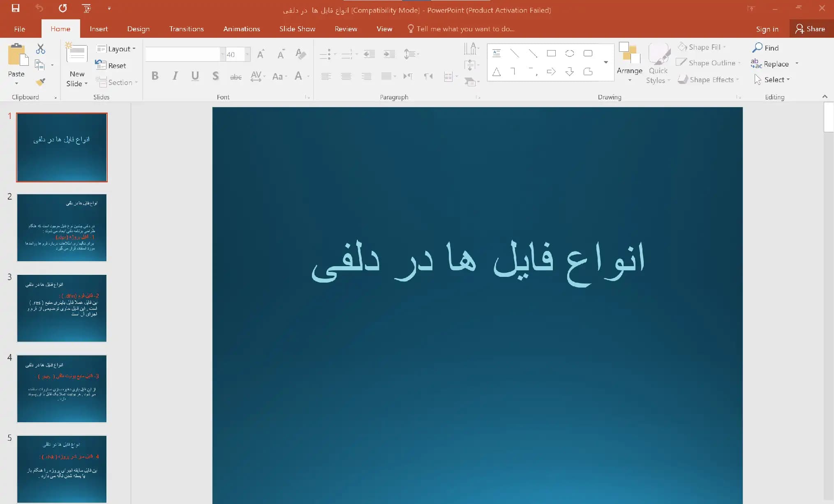Select the text box shape in gallery
Image resolution: width=834 pixels, height=504 pixels.
click(x=497, y=53)
